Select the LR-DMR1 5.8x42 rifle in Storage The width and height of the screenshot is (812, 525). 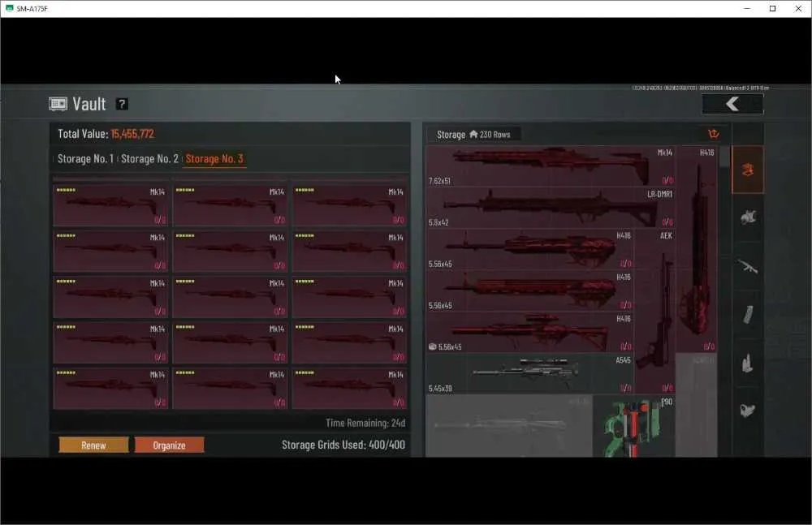point(551,208)
